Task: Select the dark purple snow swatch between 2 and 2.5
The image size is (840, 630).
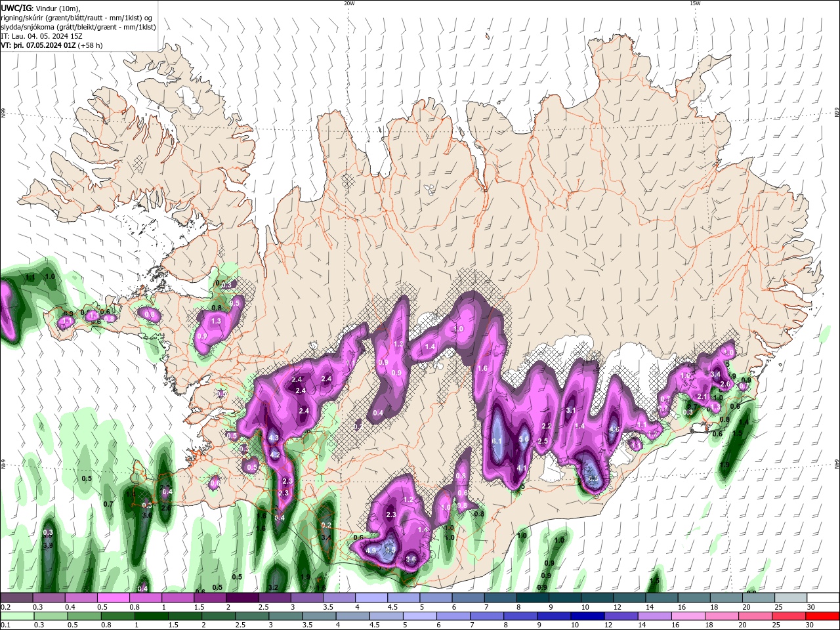Action: click(241, 598)
